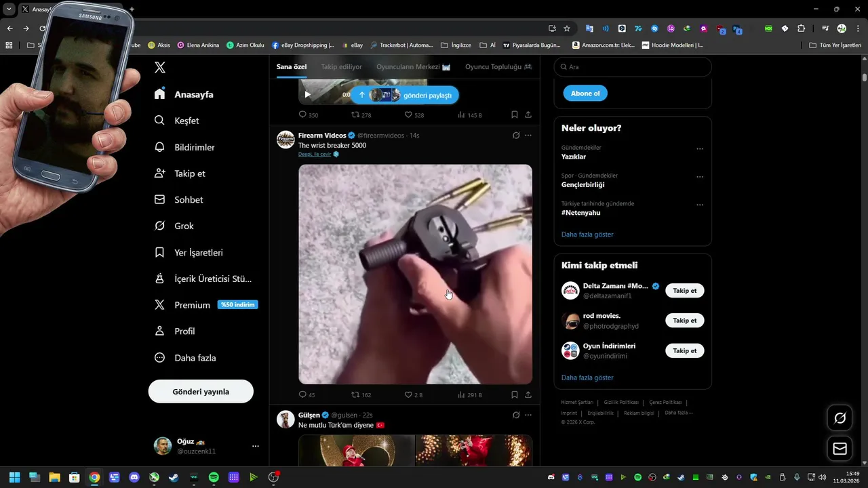Open Firearm Videos profile avatar
Image resolution: width=868 pixels, height=488 pixels.
click(x=285, y=140)
